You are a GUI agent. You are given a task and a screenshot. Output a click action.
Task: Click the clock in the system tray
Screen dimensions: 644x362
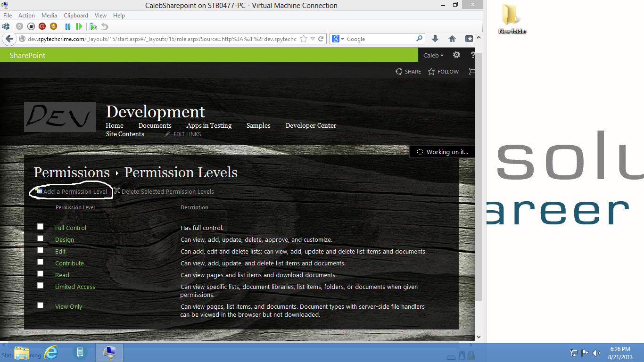[x=620, y=353]
